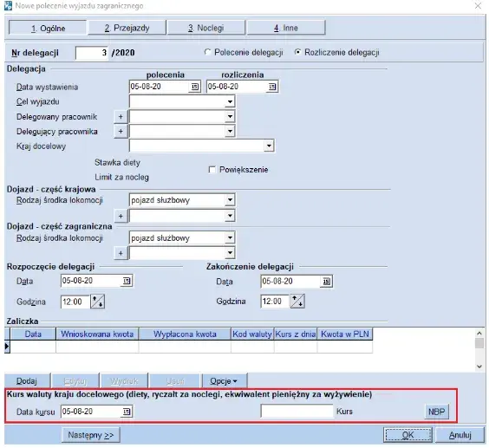Click the Zaliczka table scrollbar down arrow

point(479,367)
